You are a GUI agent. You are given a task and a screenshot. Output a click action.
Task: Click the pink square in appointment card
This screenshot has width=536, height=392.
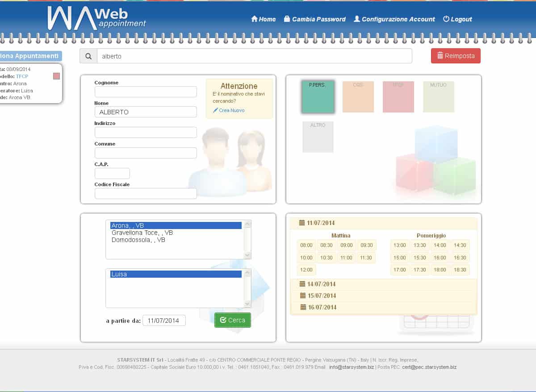tap(56, 76)
